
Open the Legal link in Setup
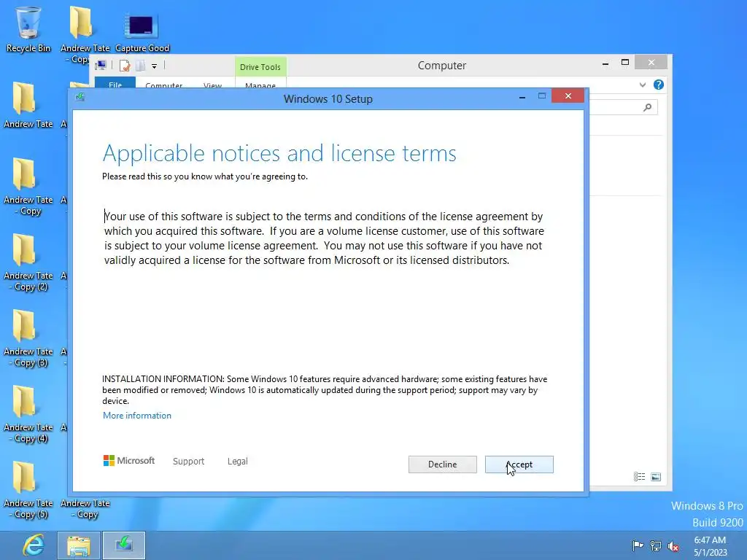[237, 461]
